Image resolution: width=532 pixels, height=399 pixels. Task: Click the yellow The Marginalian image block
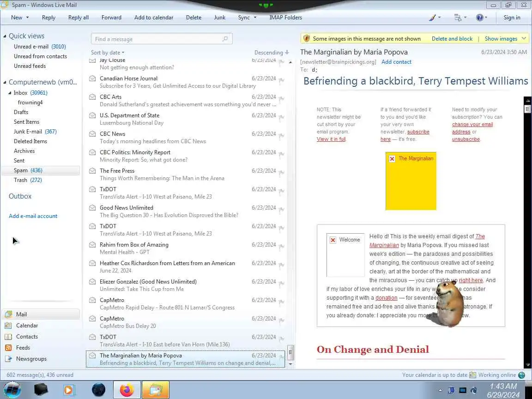411,181
